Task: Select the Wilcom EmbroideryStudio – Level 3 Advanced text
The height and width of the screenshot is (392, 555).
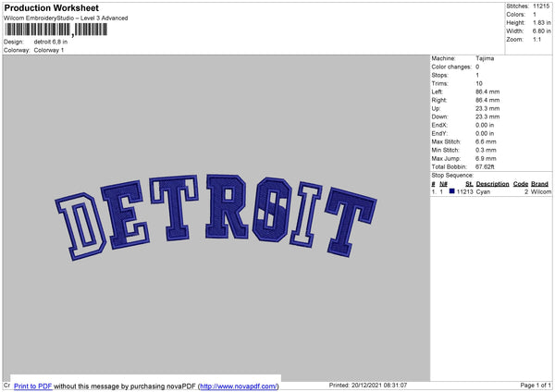Action: coord(66,18)
